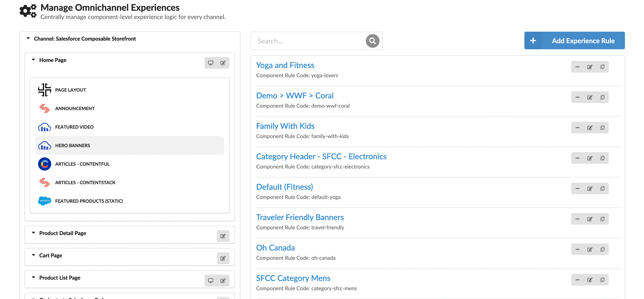Duplicate the Category Header SFCC Electronics rule
The height and width of the screenshot is (299, 644).
coord(603,158)
